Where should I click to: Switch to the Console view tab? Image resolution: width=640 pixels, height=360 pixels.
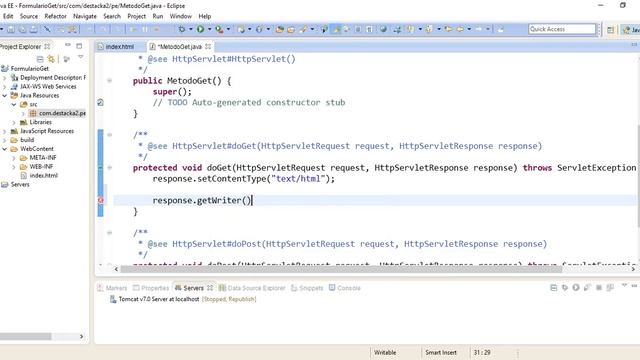click(345, 288)
